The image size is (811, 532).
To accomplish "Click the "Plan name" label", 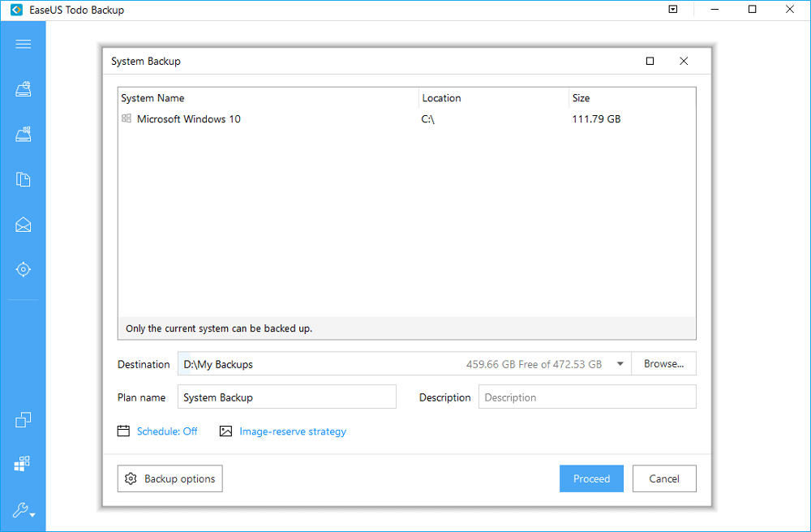I will 141,397.
